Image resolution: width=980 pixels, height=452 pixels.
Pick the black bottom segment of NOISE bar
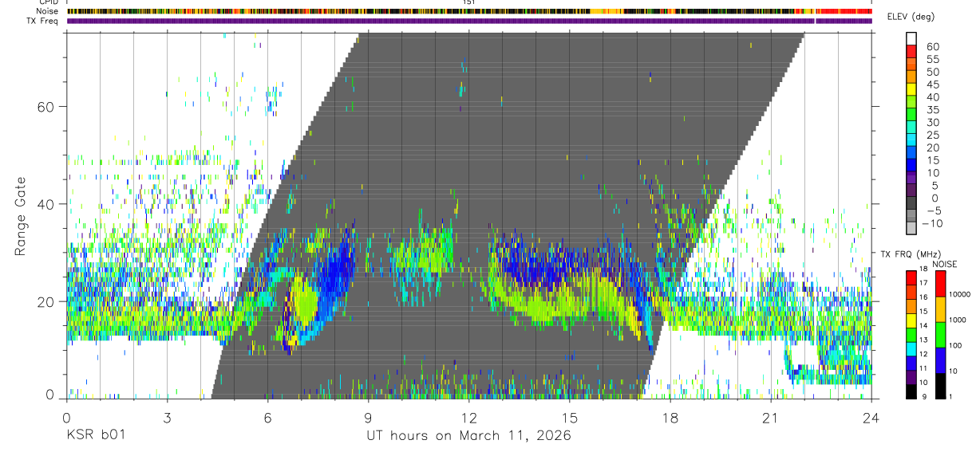(940, 386)
